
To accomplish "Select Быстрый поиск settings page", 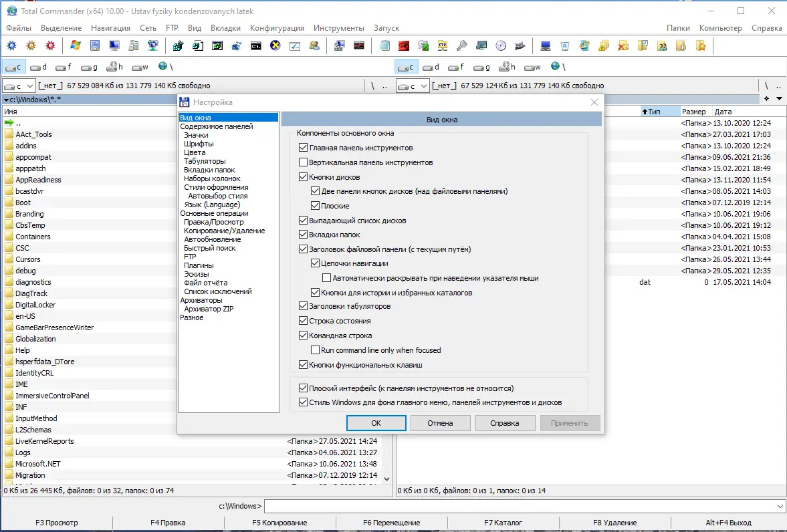I will pyautogui.click(x=210, y=248).
